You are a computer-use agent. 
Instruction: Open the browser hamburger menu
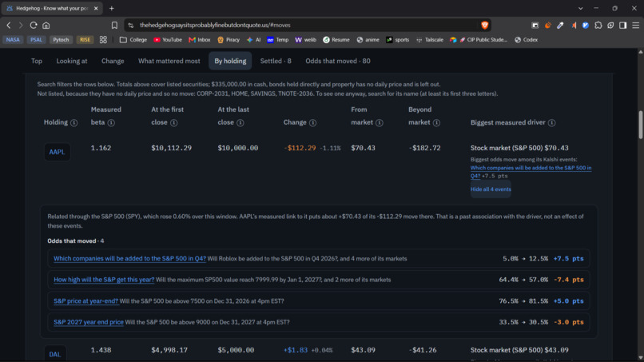pyautogui.click(x=635, y=25)
